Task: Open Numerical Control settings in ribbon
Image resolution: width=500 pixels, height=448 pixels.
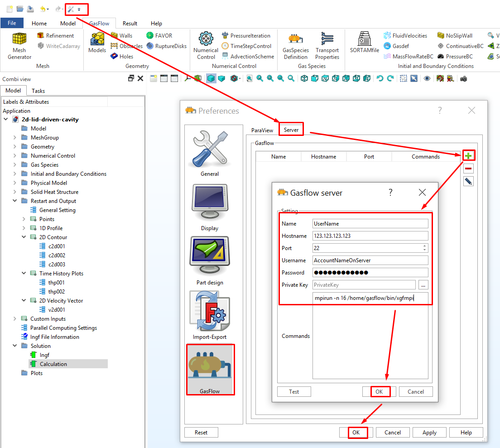Action: coord(206,46)
